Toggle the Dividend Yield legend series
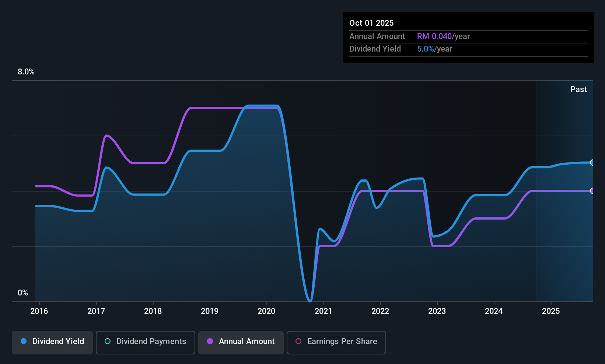The height and width of the screenshot is (364, 605). click(52, 342)
